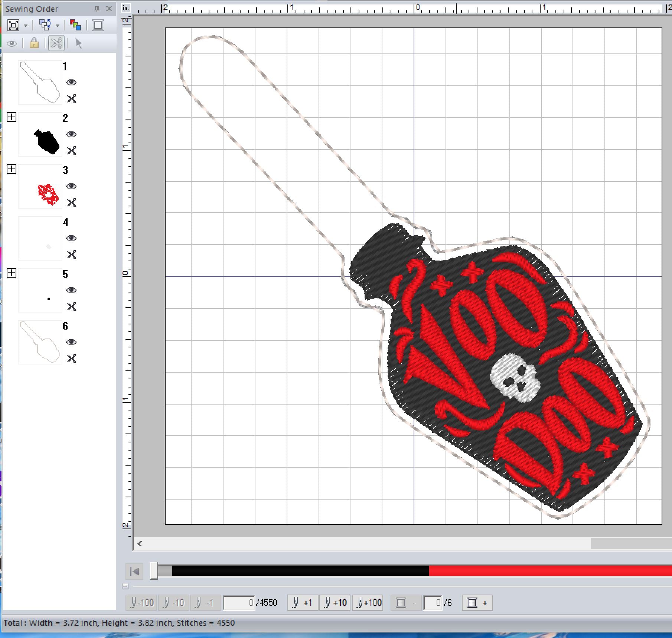
Task: Click the change thread color icon
Action: (75, 25)
